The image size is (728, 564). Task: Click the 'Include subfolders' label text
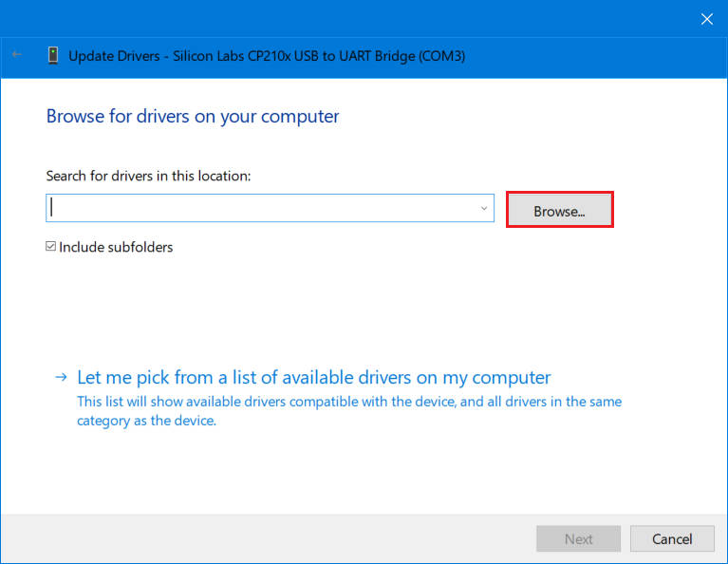[x=116, y=247]
